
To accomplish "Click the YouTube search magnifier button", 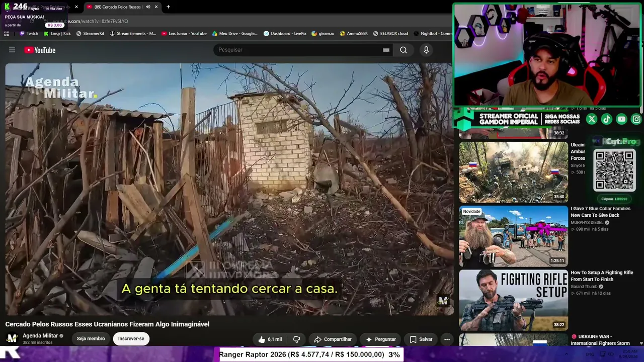I will [x=404, y=50].
